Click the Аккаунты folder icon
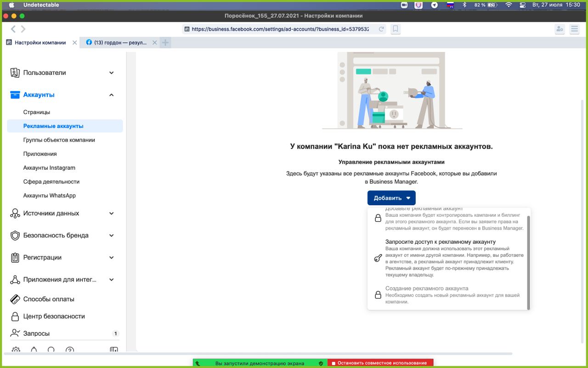The height and width of the screenshot is (368, 588). 15,95
